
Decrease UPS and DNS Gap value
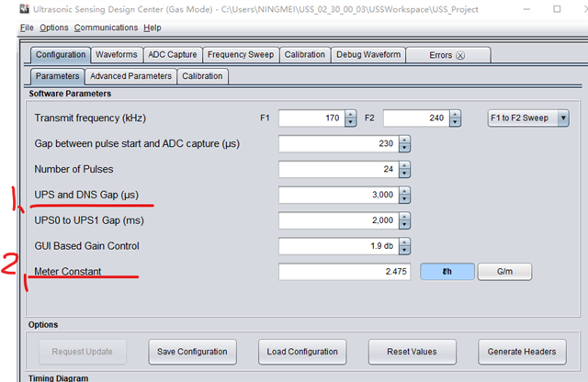pyautogui.click(x=404, y=198)
